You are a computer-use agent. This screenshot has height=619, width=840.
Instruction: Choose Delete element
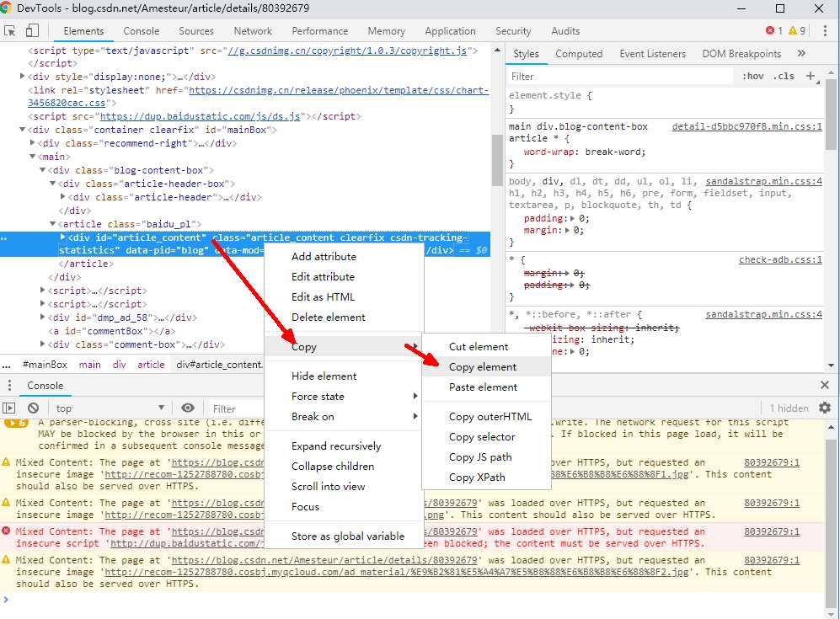coord(344,317)
